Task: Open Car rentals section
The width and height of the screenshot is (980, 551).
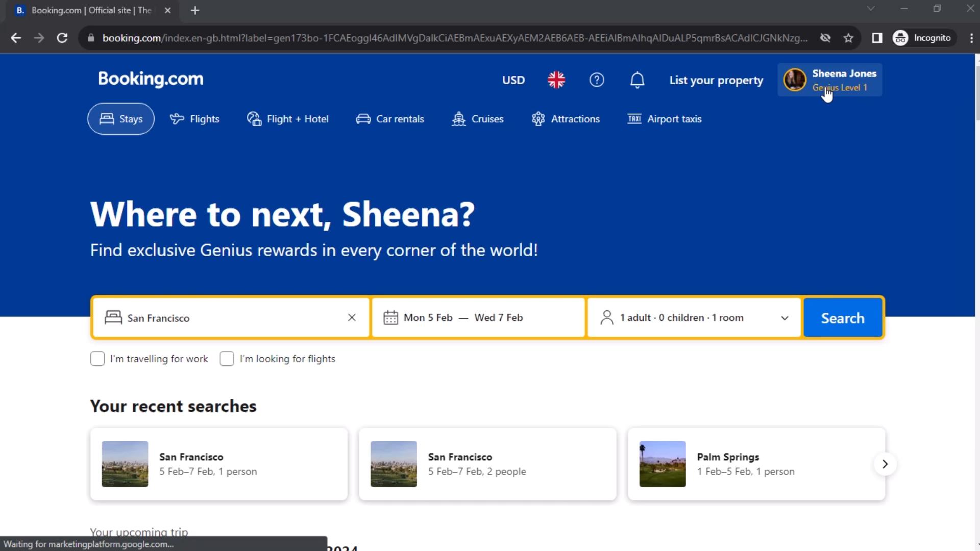Action: 390,119
